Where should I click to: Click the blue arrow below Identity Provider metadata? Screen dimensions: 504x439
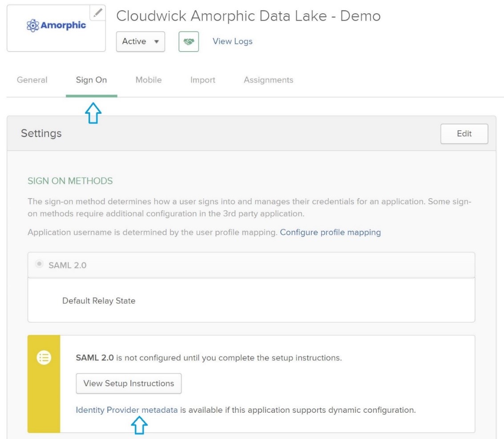[x=139, y=427]
